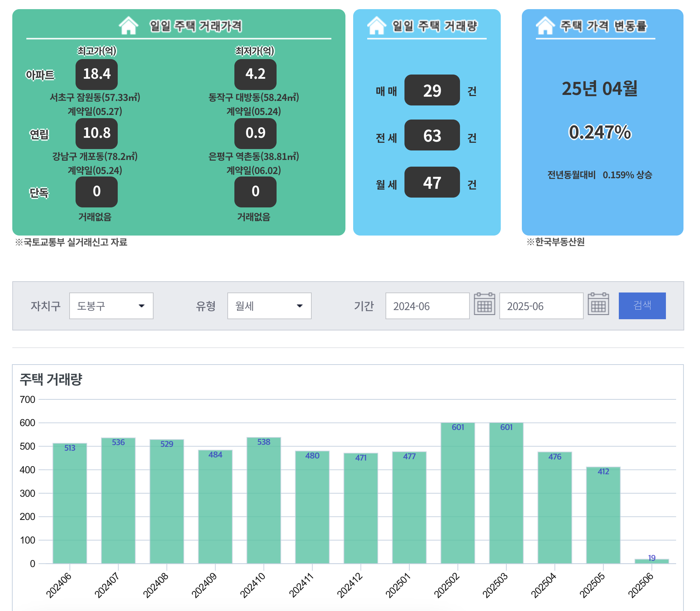700x611 pixels.
Task: Click end period field 2025-06
Action: 541,306
